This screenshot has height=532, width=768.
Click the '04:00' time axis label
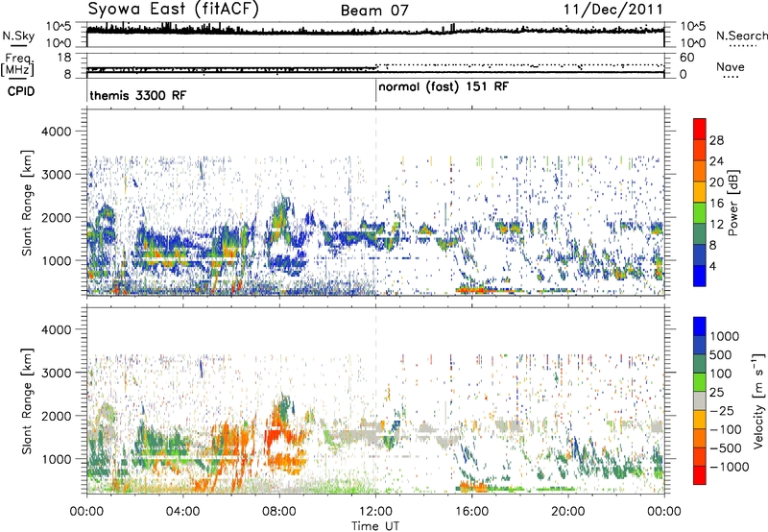click(183, 512)
